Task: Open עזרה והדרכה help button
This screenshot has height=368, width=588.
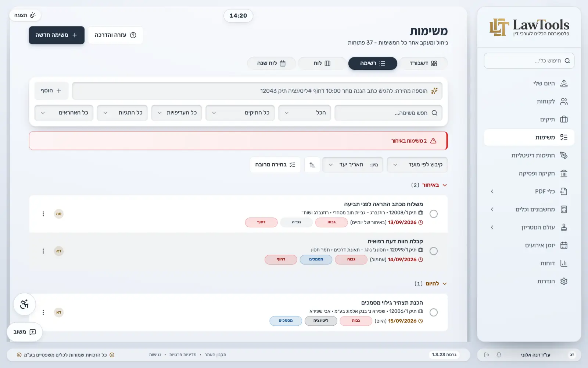Action: point(115,35)
